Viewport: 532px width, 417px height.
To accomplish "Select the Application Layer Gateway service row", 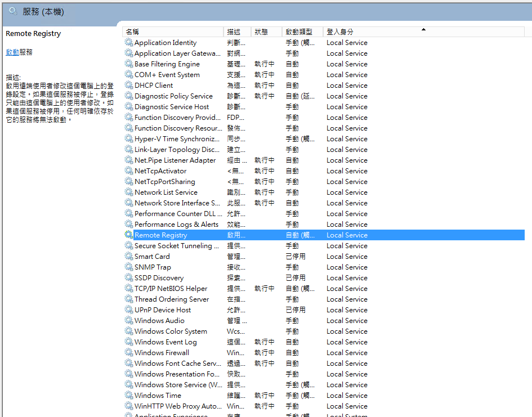I will click(324, 53).
